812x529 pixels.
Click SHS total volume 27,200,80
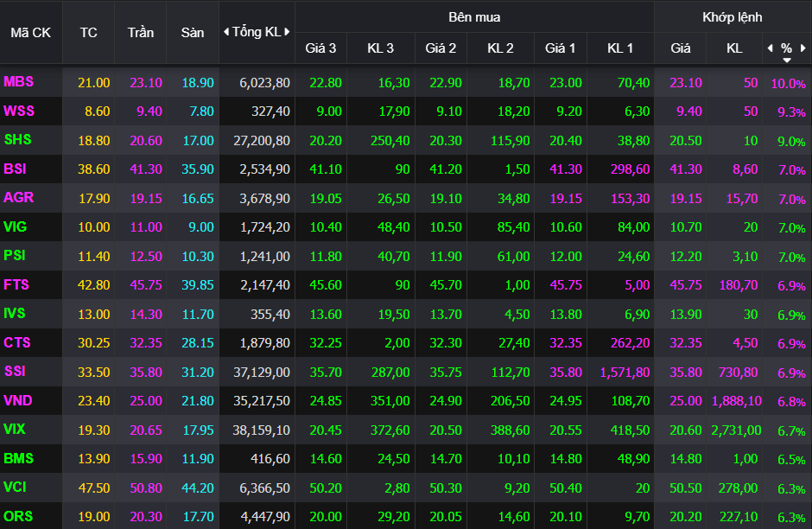(x=262, y=140)
